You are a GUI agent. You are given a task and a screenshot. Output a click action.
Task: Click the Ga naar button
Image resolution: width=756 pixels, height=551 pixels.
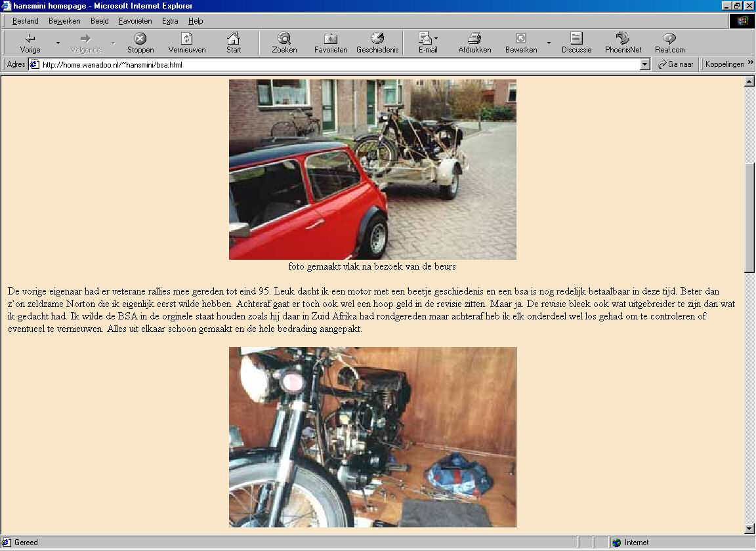point(676,64)
